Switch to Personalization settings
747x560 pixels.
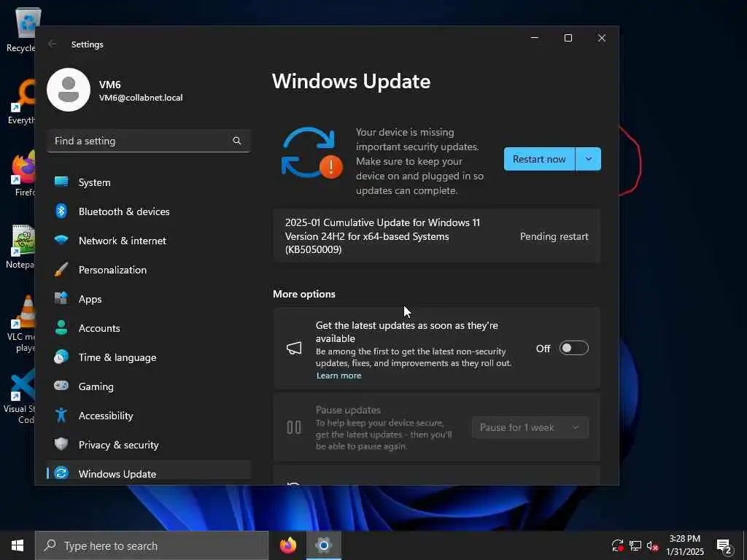coord(149,270)
